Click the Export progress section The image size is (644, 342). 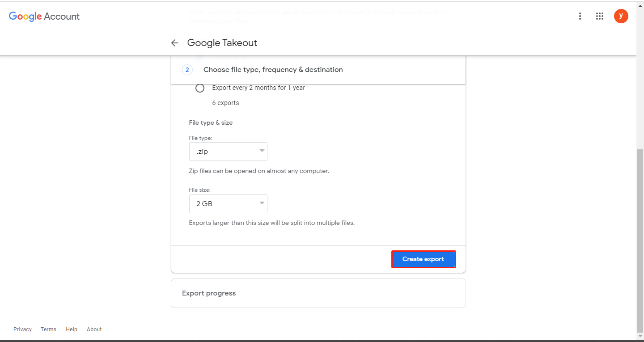208,293
